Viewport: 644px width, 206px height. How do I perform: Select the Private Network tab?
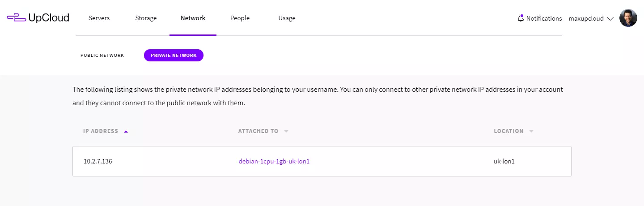point(174,56)
